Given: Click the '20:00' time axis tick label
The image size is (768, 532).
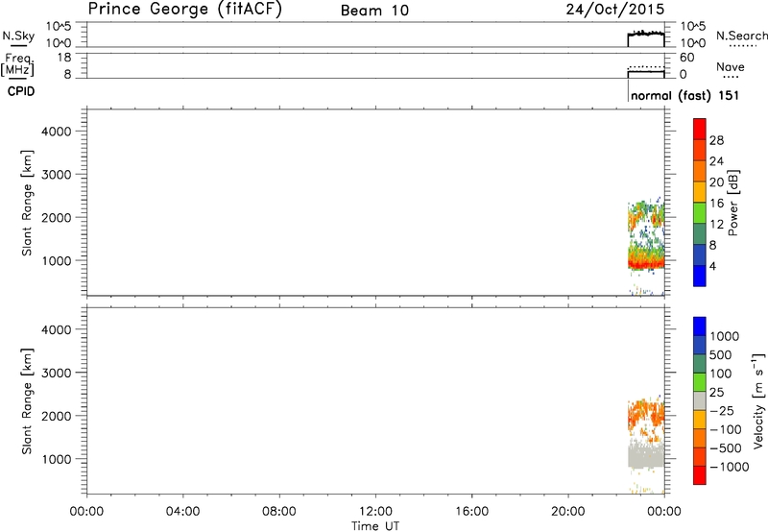Looking at the screenshot, I should click(568, 512).
